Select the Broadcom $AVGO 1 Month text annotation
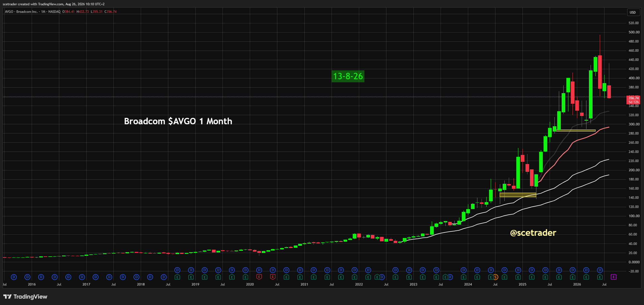The image size is (644, 305). [x=178, y=121]
